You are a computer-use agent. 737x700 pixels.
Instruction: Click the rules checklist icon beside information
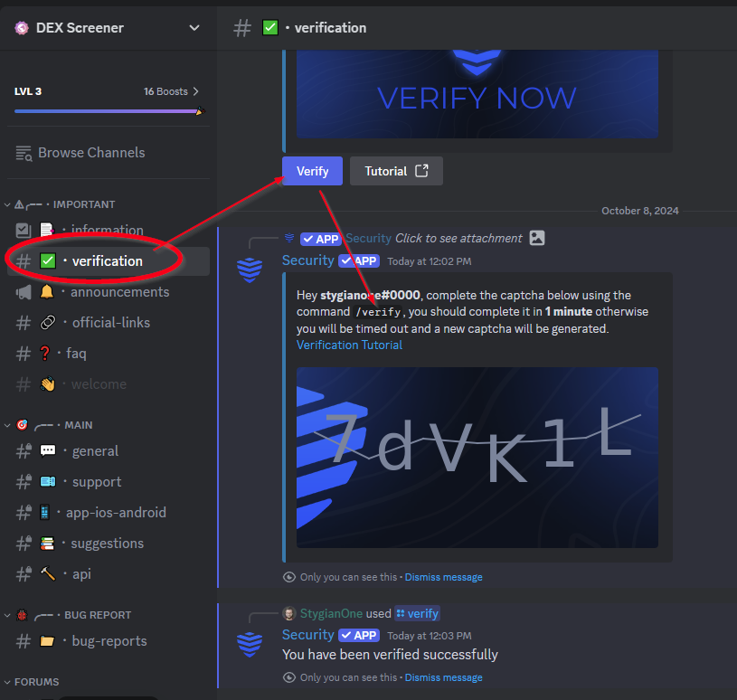coord(24,230)
